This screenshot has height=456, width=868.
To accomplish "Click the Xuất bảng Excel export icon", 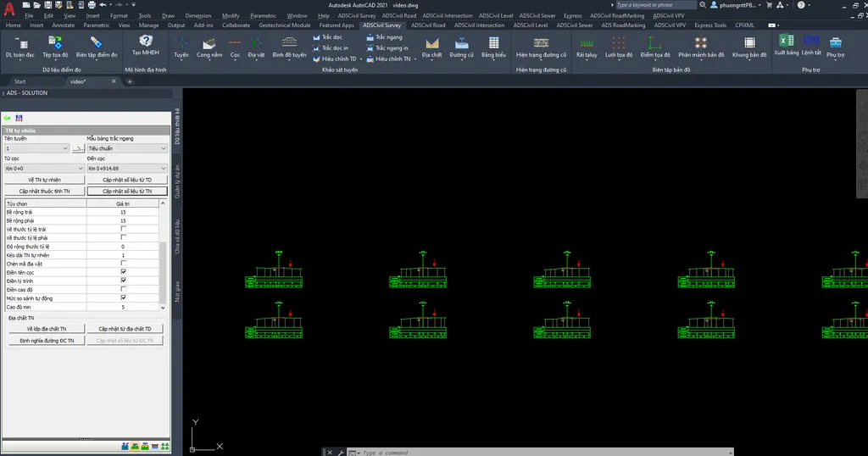I will [x=786, y=42].
